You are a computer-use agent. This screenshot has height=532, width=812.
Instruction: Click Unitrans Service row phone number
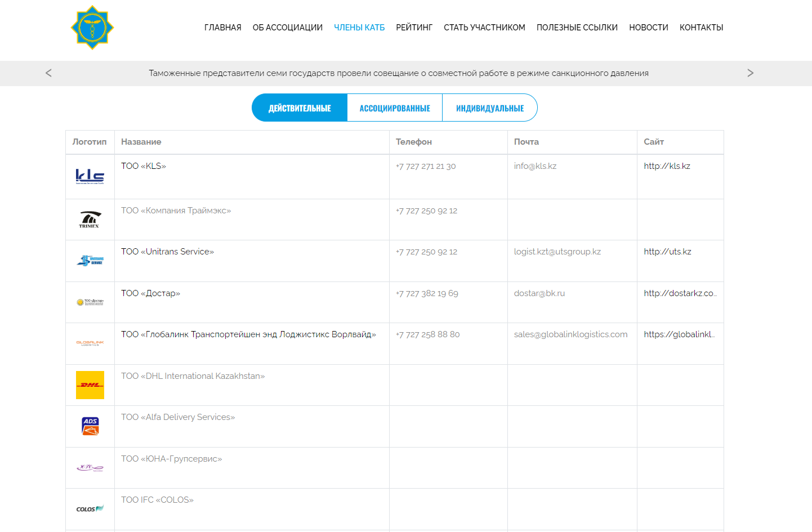[426, 252]
